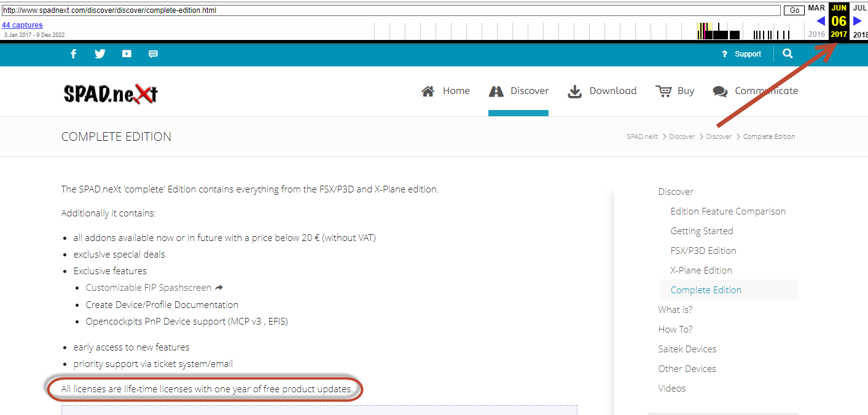Image resolution: width=868 pixels, height=415 pixels.
Task: Open X-Plane Edition sidebar link
Action: click(x=701, y=271)
